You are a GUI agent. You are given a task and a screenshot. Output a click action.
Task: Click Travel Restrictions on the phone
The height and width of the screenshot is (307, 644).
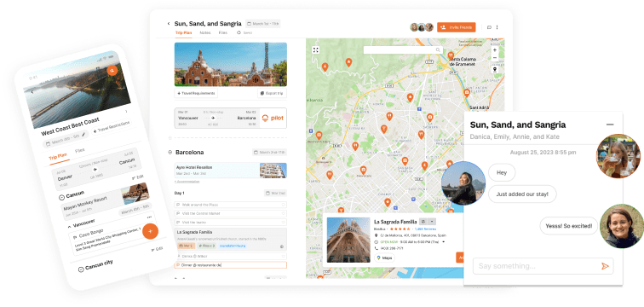coord(112,126)
